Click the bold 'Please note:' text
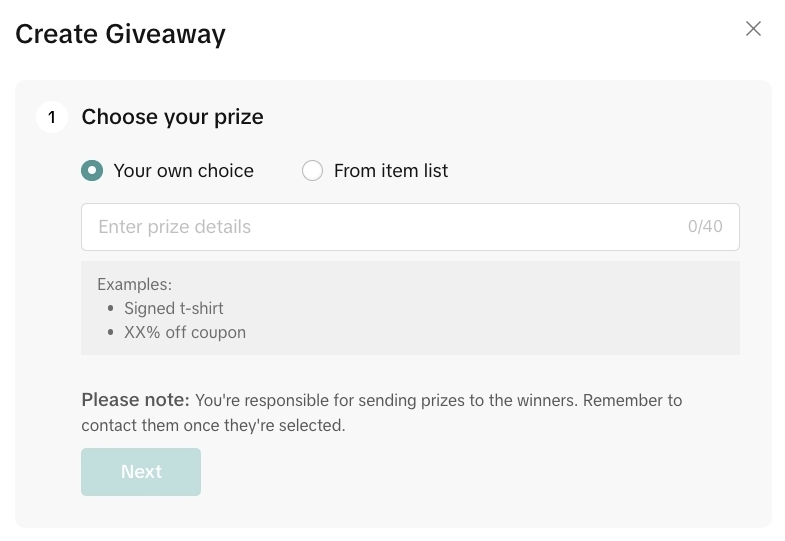This screenshot has height=541, width=785. 135,400
